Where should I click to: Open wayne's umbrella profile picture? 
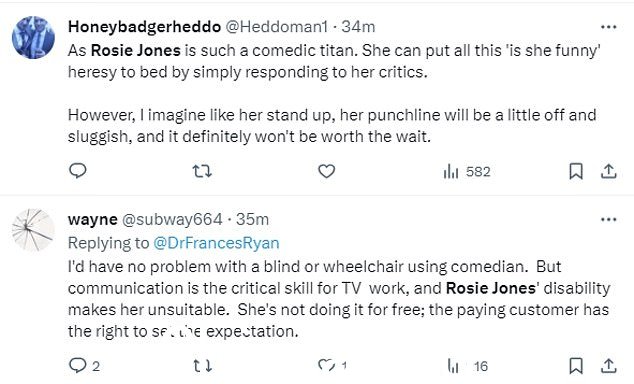click(x=33, y=230)
